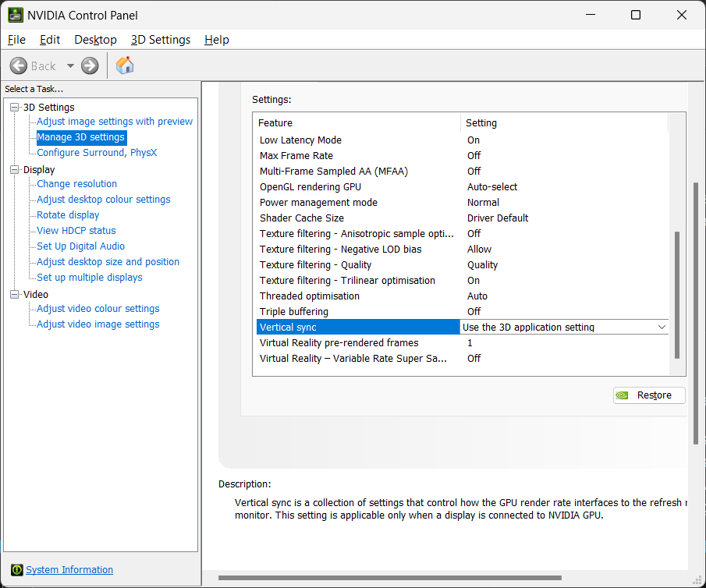Select Texture filtering Trilinear optimisation row
Viewport: 706px width, 588px height.
(463, 281)
